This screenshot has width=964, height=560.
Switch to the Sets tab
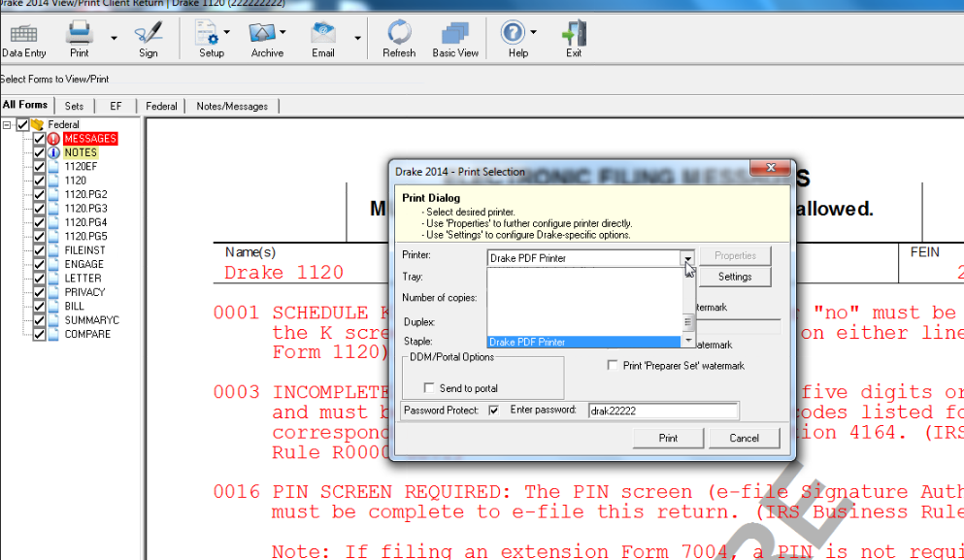pyautogui.click(x=74, y=106)
